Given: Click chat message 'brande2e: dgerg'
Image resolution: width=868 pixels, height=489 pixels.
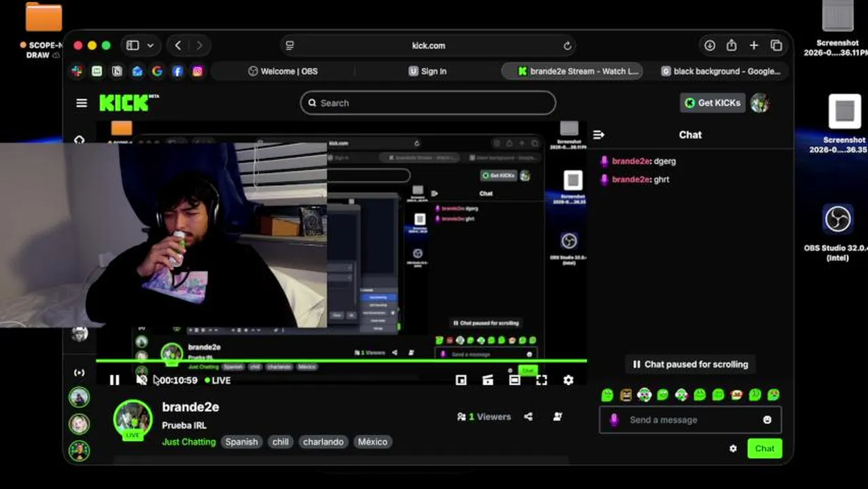Looking at the screenshot, I should pos(639,161).
